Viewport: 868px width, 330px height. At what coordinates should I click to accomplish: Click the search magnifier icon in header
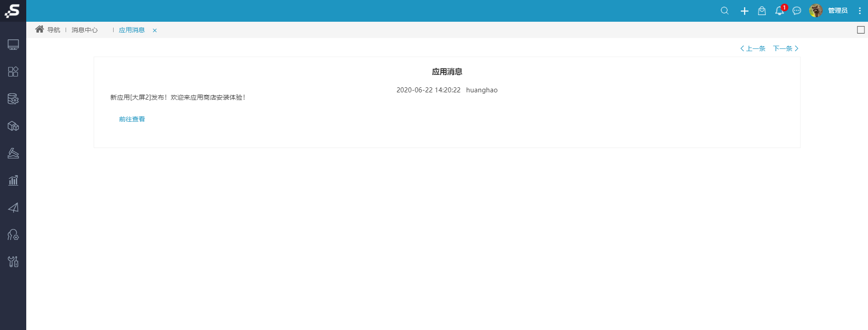[x=725, y=10]
